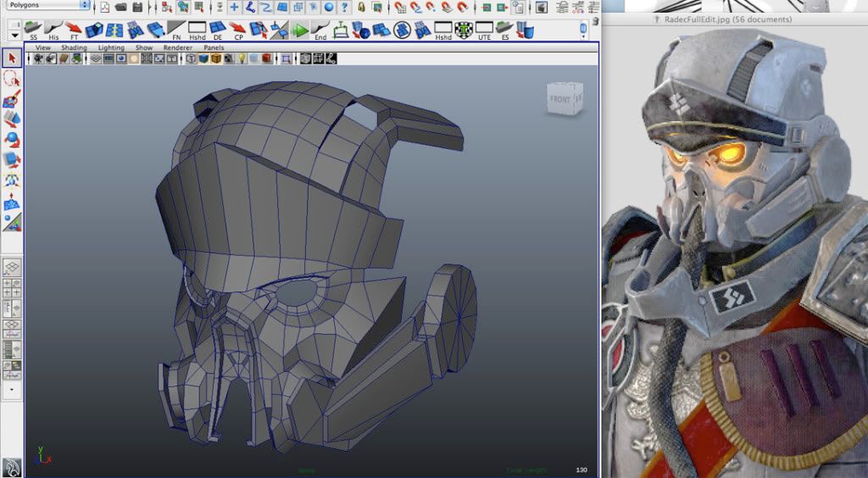Click the CP shelf button with red arrow
The width and height of the screenshot is (868, 478).
click(238, 31)
